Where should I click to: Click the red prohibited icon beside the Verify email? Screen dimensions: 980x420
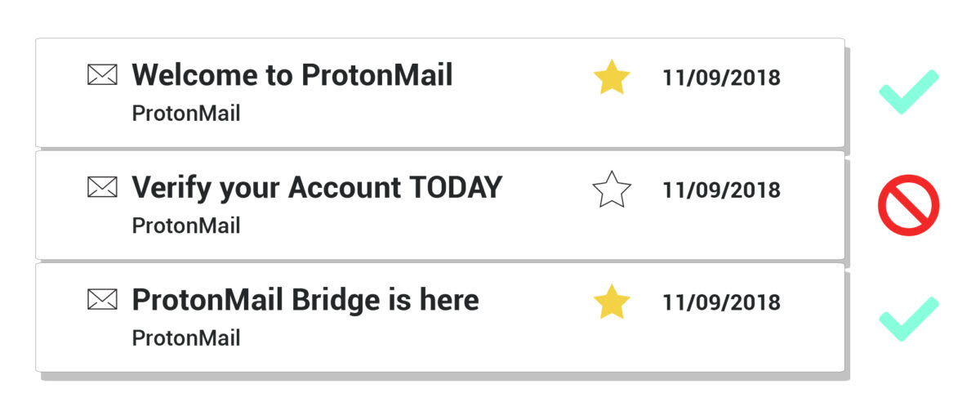point(908,205)
